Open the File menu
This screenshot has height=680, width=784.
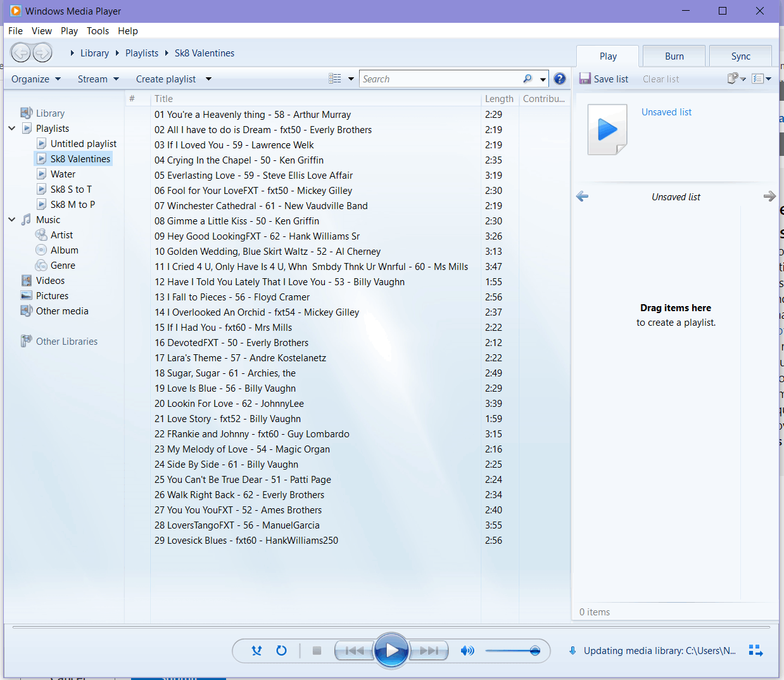tap(16, 30)
